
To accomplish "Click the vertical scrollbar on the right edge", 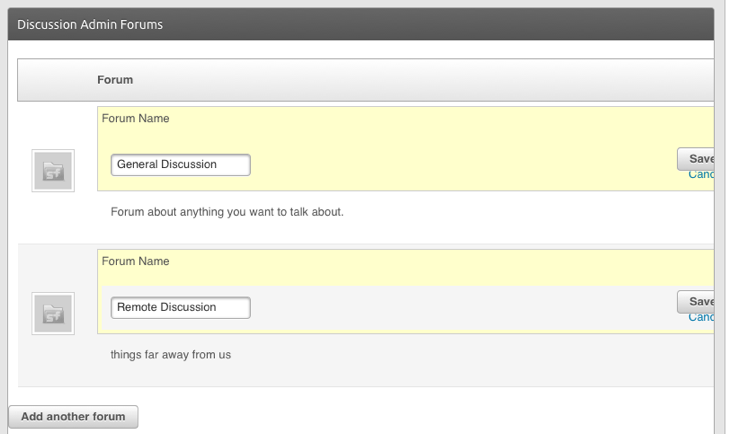I will tap(721, 220).
